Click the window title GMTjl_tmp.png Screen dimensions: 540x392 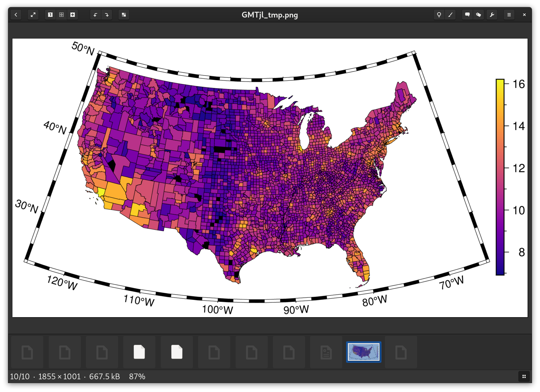tap(270, 15)
